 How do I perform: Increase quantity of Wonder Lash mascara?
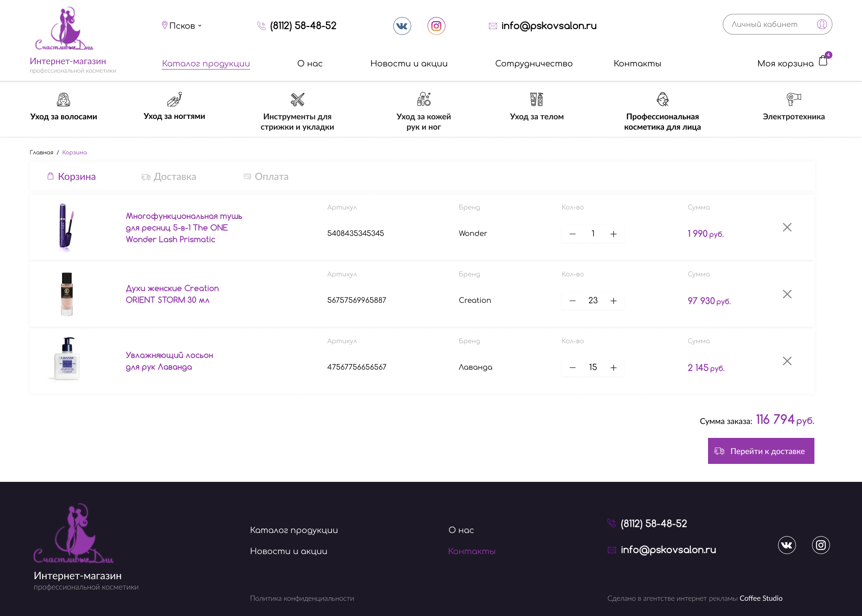tap(613, 234)
